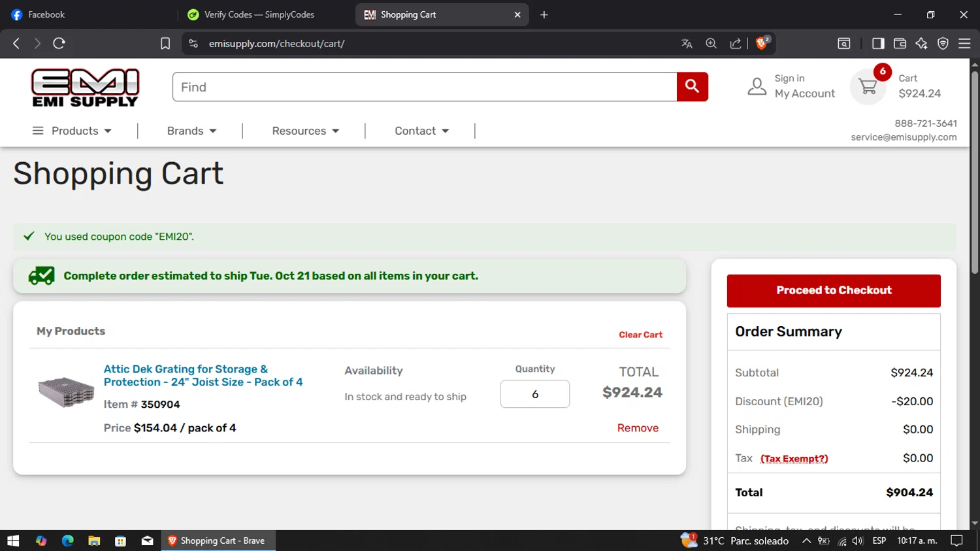This screenshot has width=980, height=551.
Task: Close the Shopping Cart tab
Action: pyautogui.click(x=517, y=14)
